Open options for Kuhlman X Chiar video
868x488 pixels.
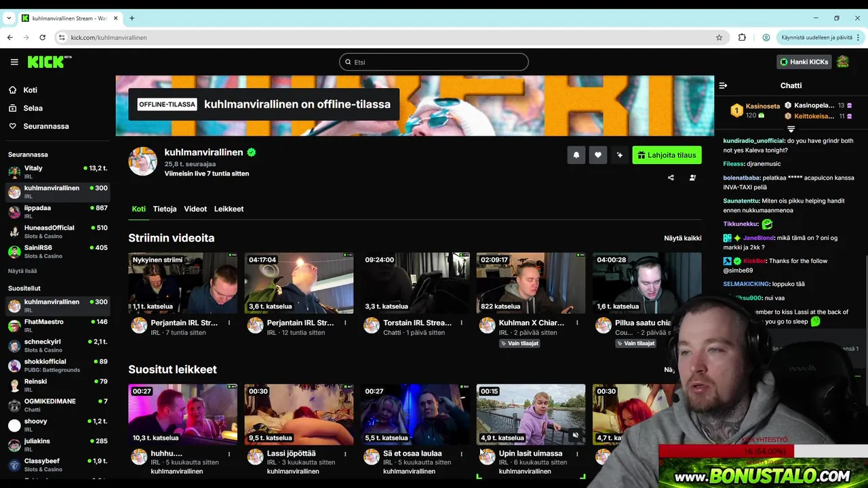[x=577, y=323]
